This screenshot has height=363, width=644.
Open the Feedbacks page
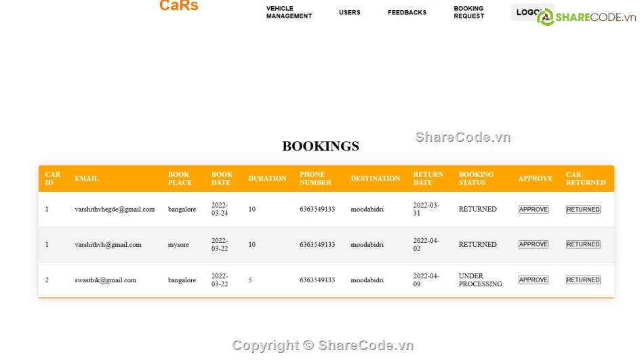pyautogui.click(x=407, y=12)
